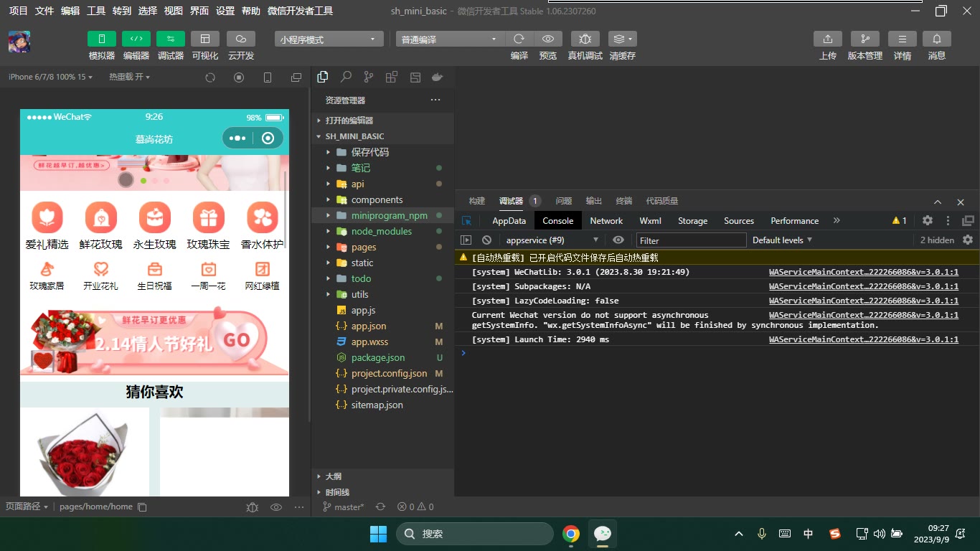Click the compile refresh icon
The image size is (980, 551).
point(519,39)
